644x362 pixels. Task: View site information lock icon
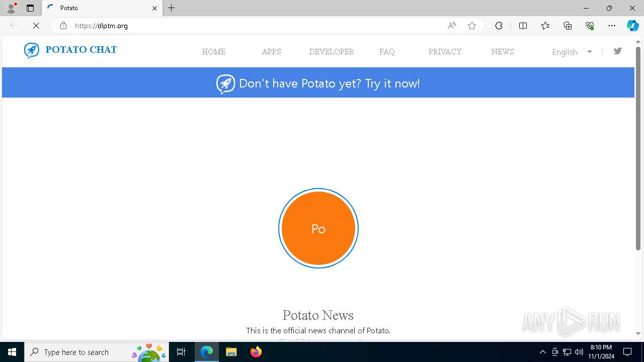63,26
